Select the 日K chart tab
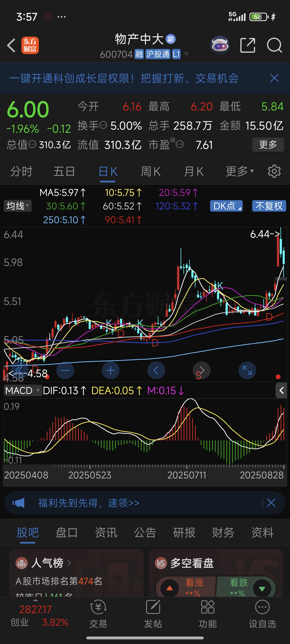Viewport: 290px width, 644px height. coord(108,171)
